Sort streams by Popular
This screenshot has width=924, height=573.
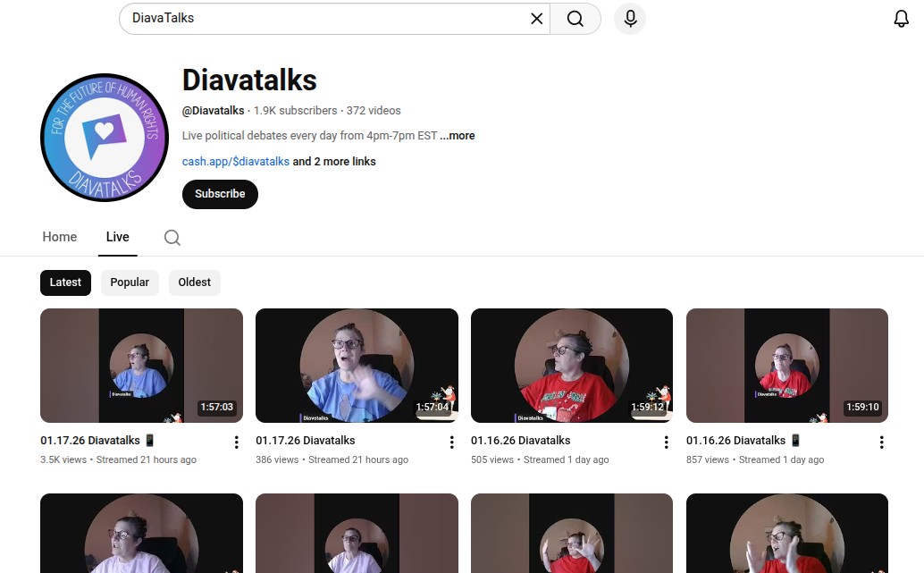130,282
